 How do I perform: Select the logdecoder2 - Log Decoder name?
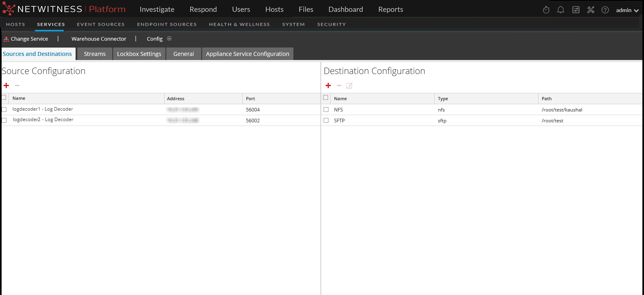click(x=43, y=120)
